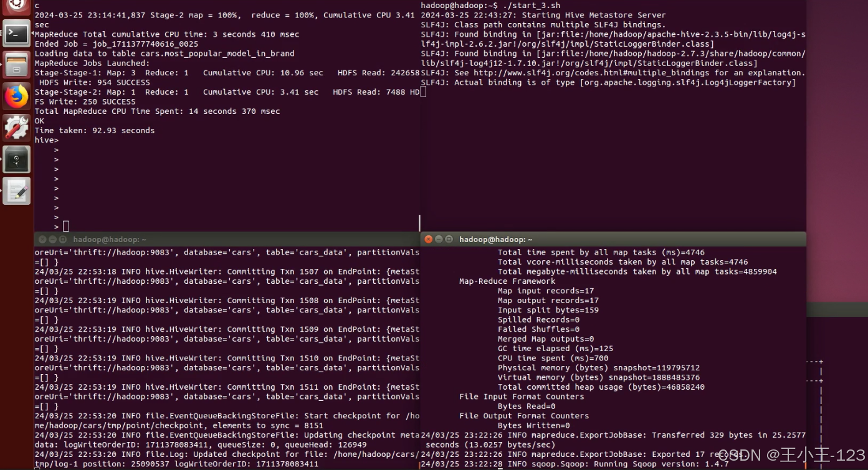Select the 'Ended Job = job_1711377740616_0025' line
The height and width of the screenshot is (470, 868).
117,44
